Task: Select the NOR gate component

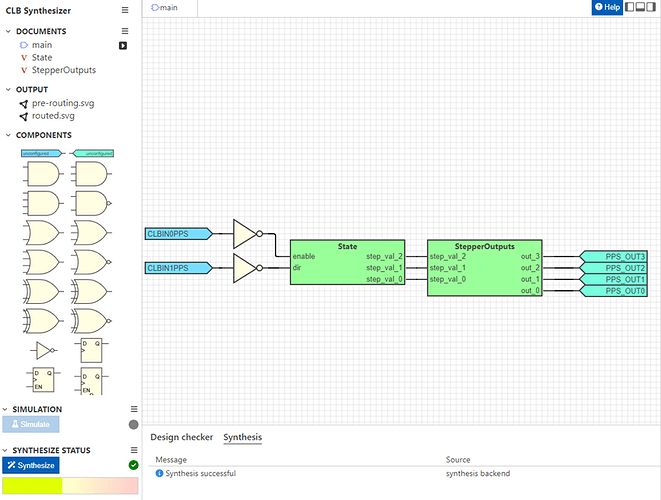Action: [x=90, y=262]
